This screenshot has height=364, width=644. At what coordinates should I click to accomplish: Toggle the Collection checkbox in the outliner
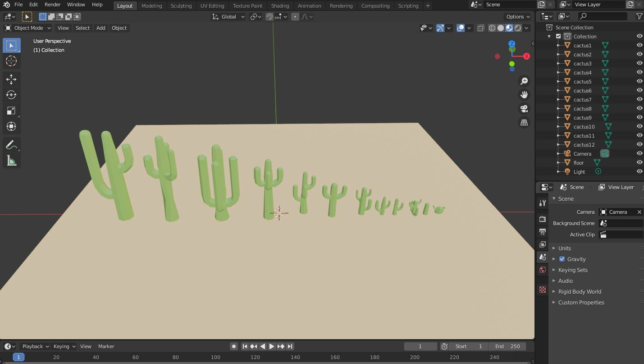(558, 36)
